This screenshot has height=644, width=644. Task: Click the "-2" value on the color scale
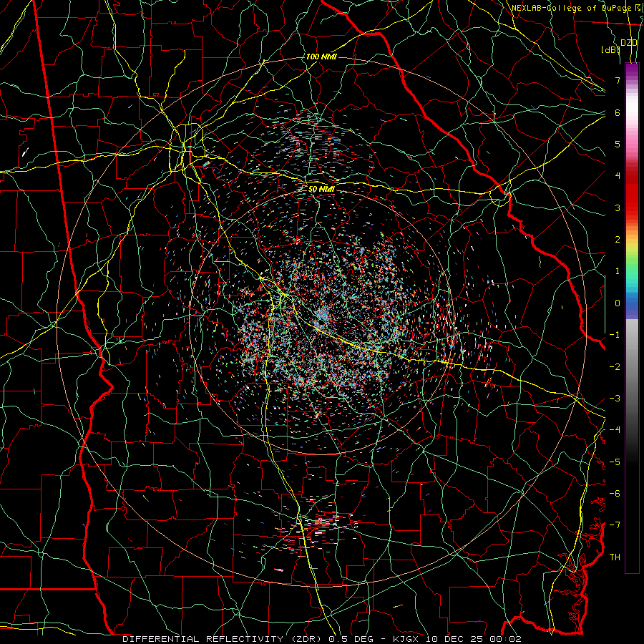point(615,367)
